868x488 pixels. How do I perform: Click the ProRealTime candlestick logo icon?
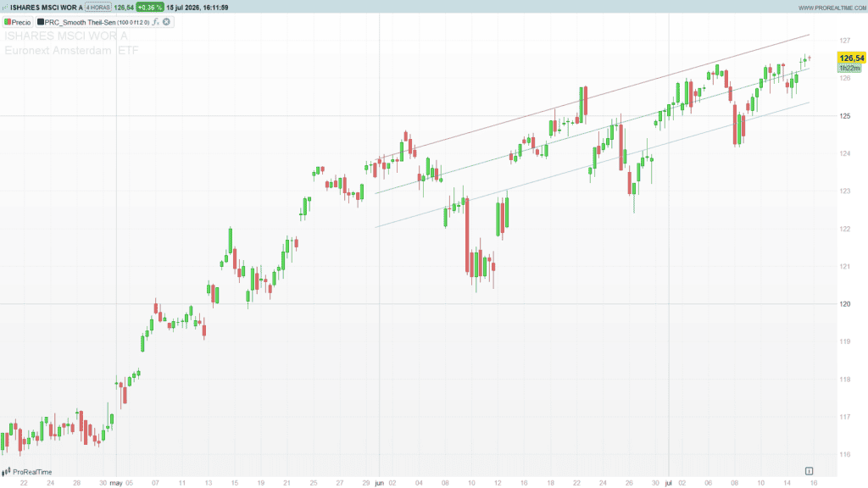pyautogui.click(x=6, y=472)
